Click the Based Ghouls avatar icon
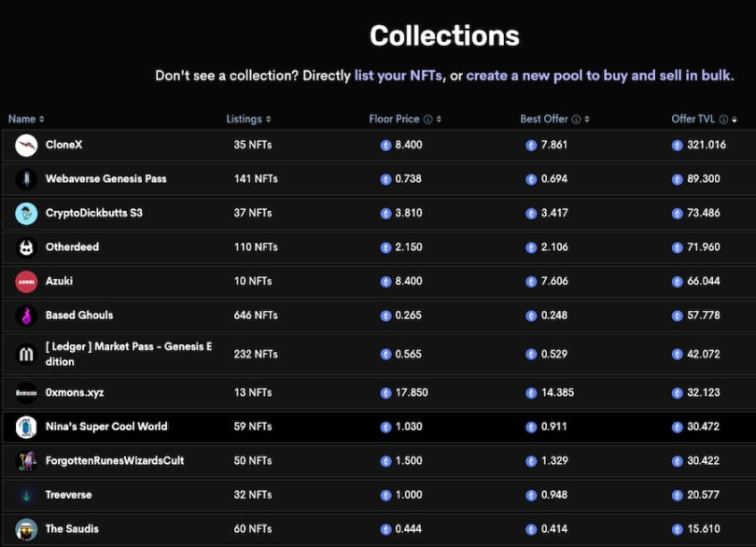The height and width of the screenshot is (547, 756). pos(26,316)
